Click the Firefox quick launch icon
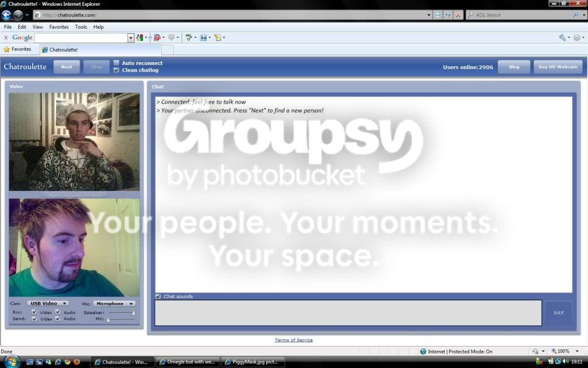This screenshot has width=588, height=368. (77, 362)
